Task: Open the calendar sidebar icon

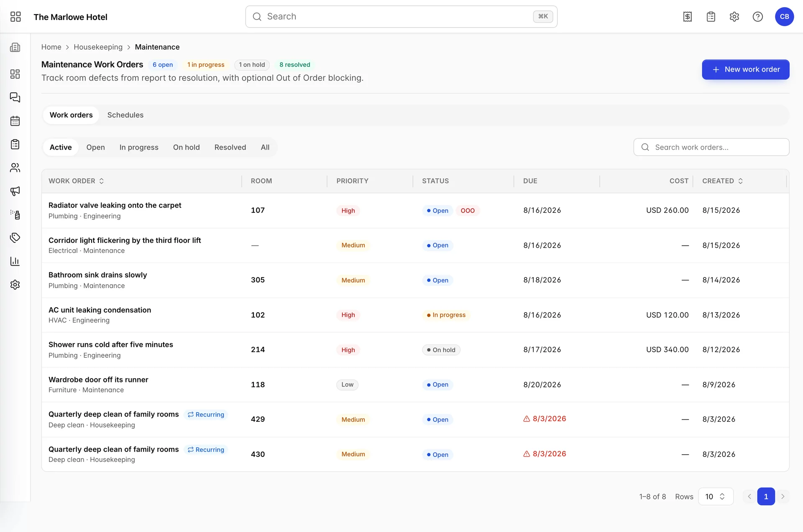Action: (x=15, y=121)
